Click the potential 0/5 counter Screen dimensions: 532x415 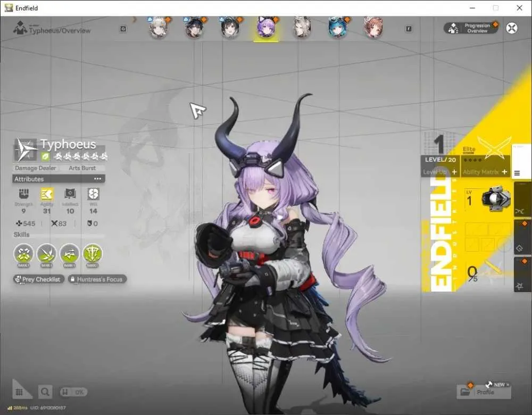472,273
